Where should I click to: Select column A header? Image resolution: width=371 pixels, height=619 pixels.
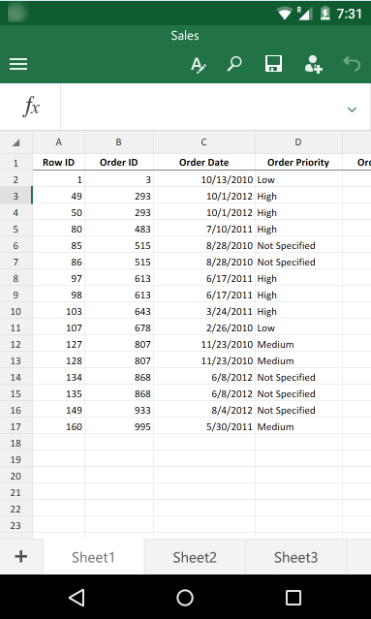tap(58, 143)
